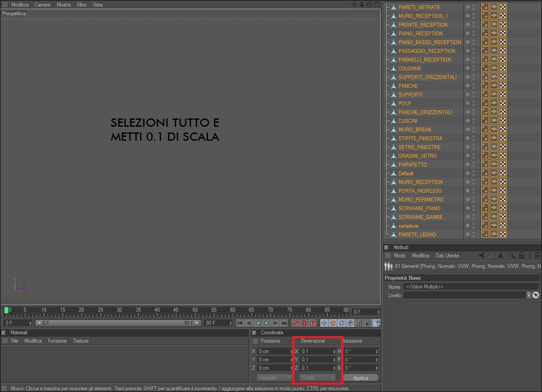Viewport: 542px width, 392px height.
Task: Open viewport Filtro menu
Action: click(x=81, y=5)
